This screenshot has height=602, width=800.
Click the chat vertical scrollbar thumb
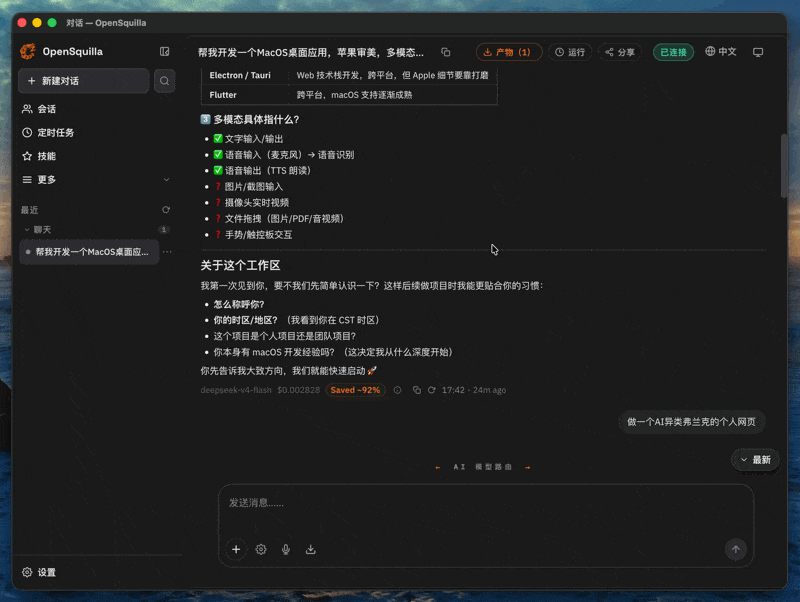pyautogui.click(x=784, y=165)
